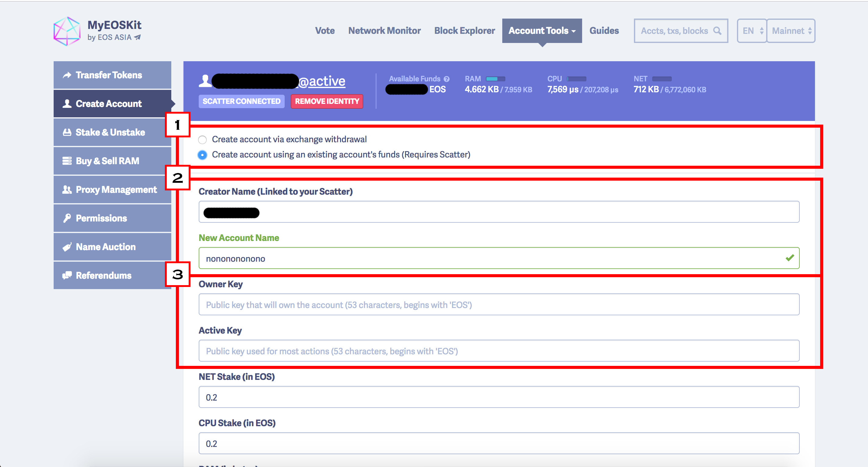Image resolution: width=868 pixels, height=467 pixels.
Task: Click the NET usage progress bar
Action: pyautogui.click(x=662, y=79)
